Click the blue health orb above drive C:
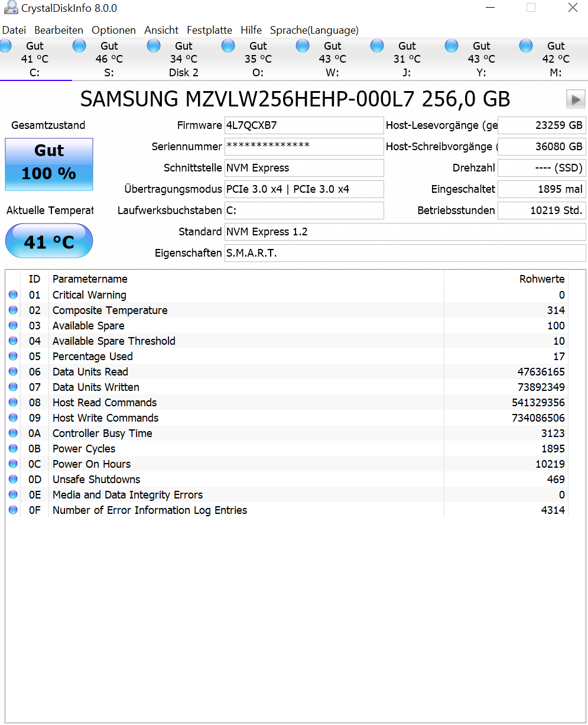Image resolution: width=588 pixels, height=725 pixels. point(6,45)
